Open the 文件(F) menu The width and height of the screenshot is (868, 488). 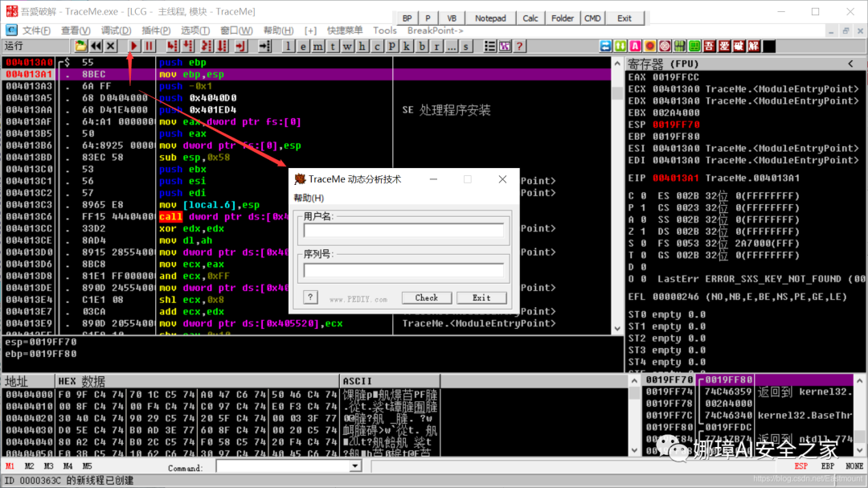[x=36, y=31]
